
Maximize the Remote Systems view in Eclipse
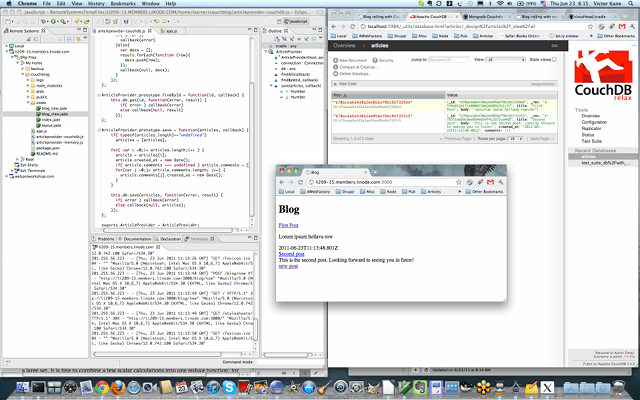pos(85,30)
